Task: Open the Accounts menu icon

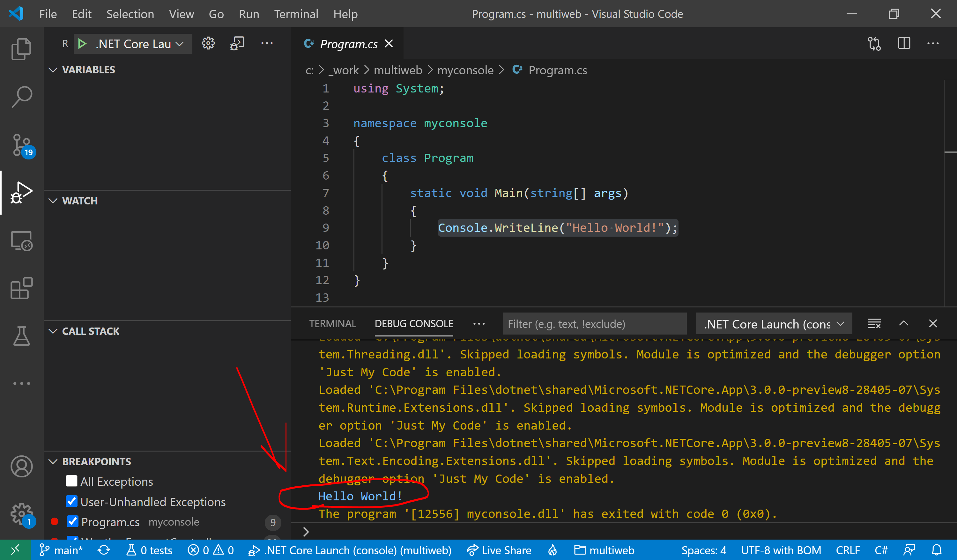Action: click(21, 466)
